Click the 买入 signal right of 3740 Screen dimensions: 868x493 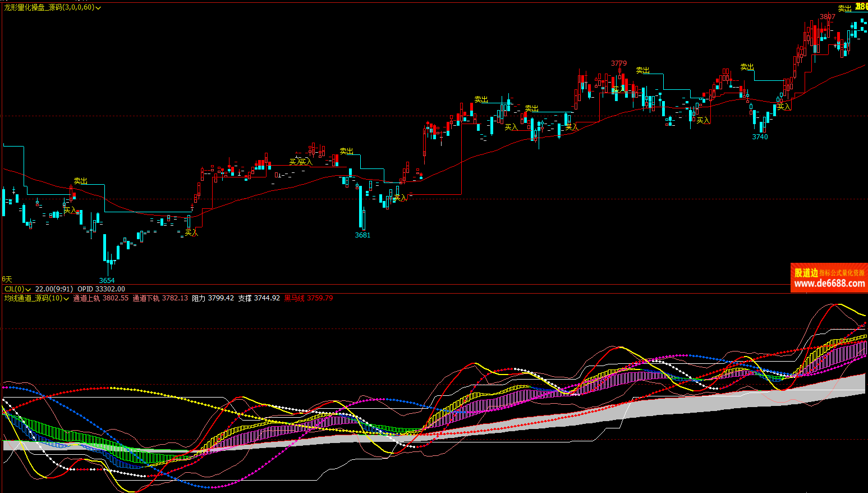(x=783, y=107)
